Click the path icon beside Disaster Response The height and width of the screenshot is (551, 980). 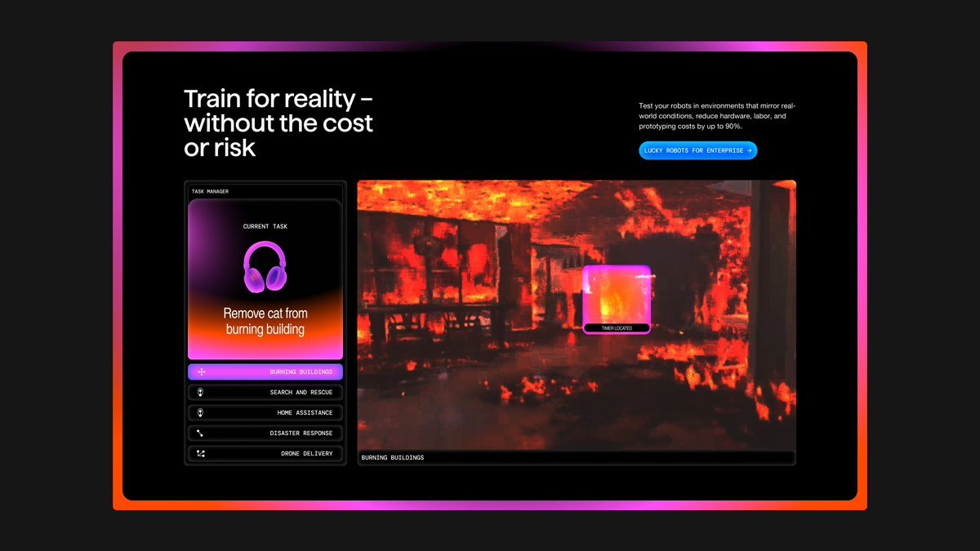[200, 433]
